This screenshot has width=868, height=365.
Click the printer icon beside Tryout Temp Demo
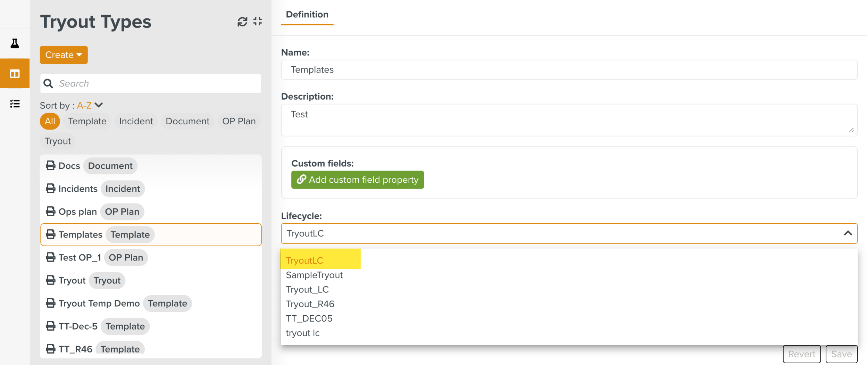point(51,303)
